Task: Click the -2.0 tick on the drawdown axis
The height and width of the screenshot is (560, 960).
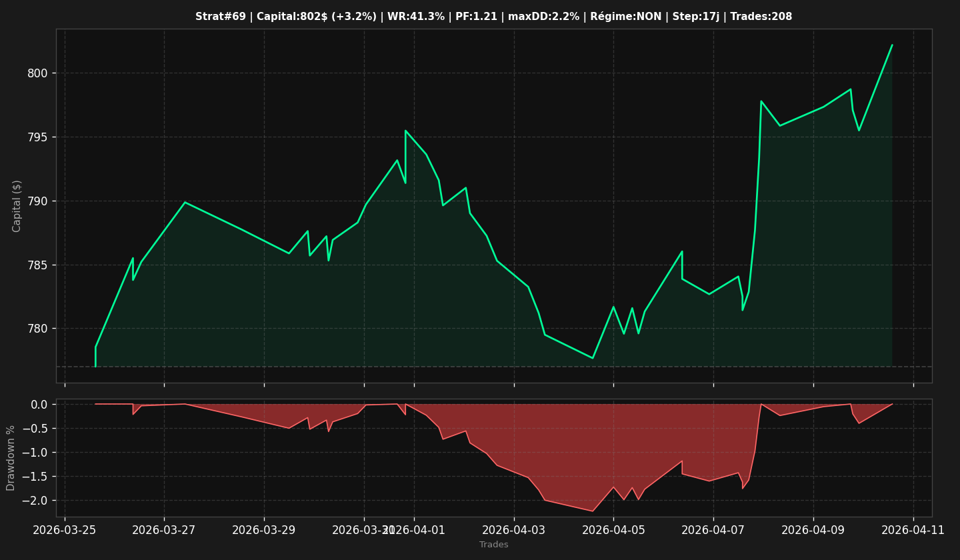Action: [35, 501]
